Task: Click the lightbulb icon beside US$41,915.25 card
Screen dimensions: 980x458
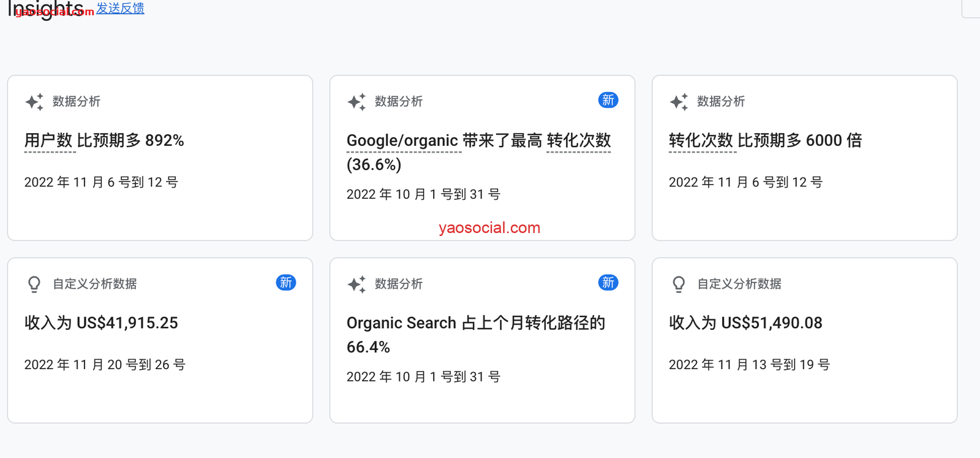Action: click(x=34, y=284)
